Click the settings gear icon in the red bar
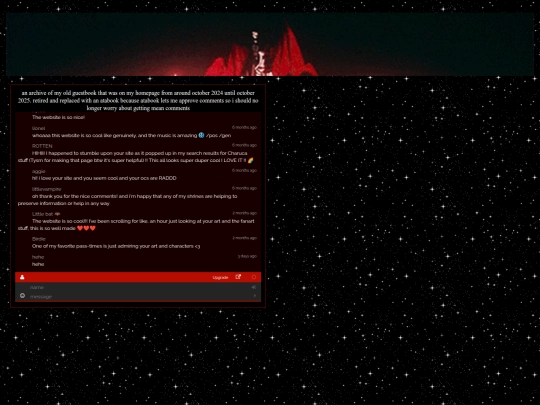Screen dimensions: 540x405 254,277
